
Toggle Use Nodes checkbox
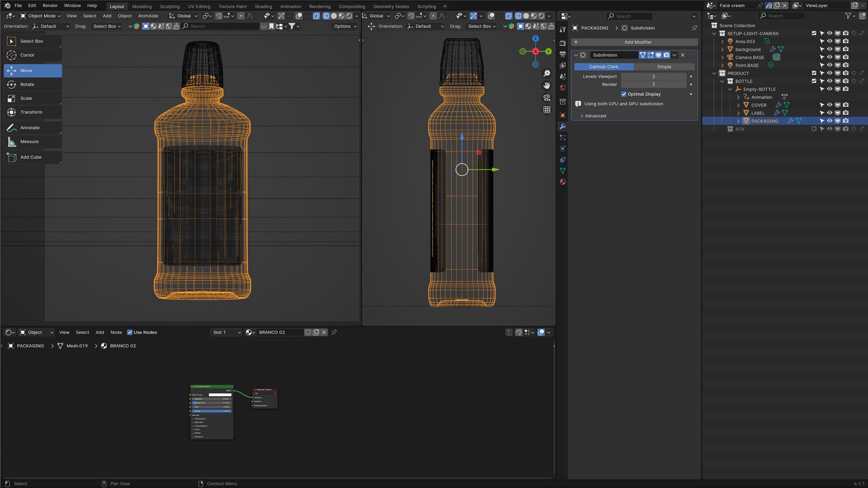coord(130,332)
